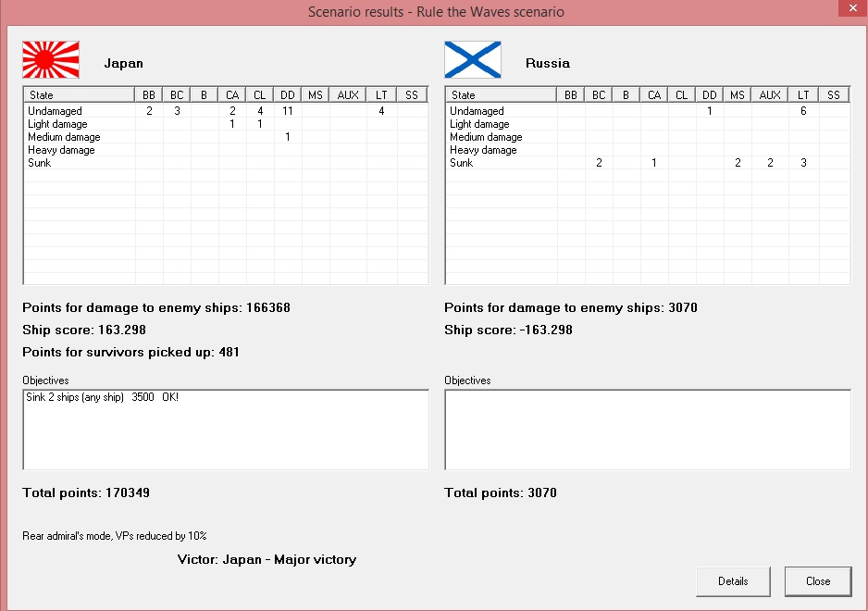Click the Rear admiral's mode note
This screenshot has width=868, height=611.
click(115, 536)
